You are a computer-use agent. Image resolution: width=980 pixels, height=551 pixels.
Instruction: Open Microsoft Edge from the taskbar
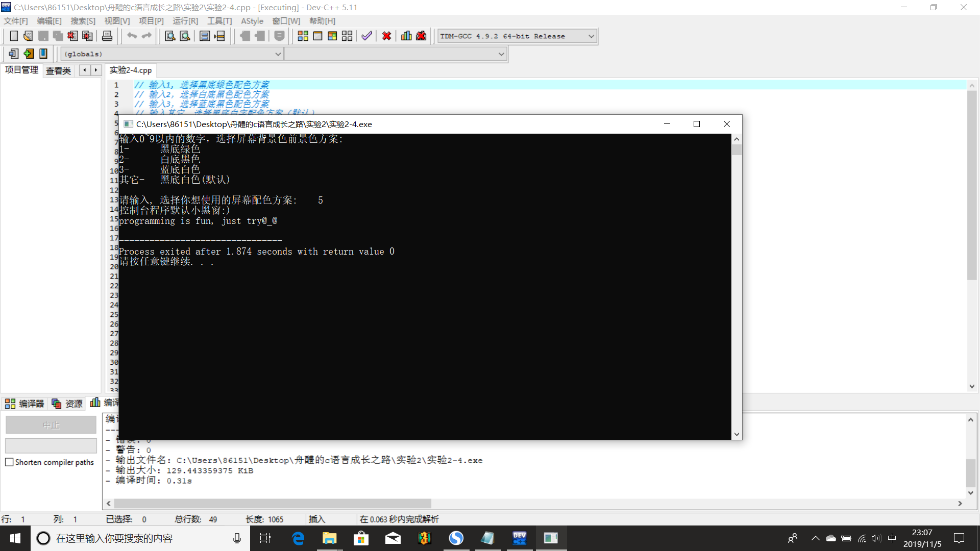298,538
